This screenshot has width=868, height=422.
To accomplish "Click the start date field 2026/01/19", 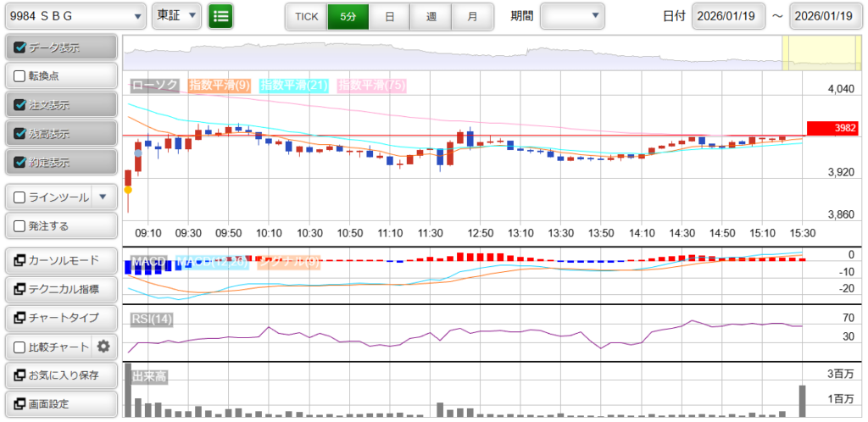I will click(x=728, y=16).
